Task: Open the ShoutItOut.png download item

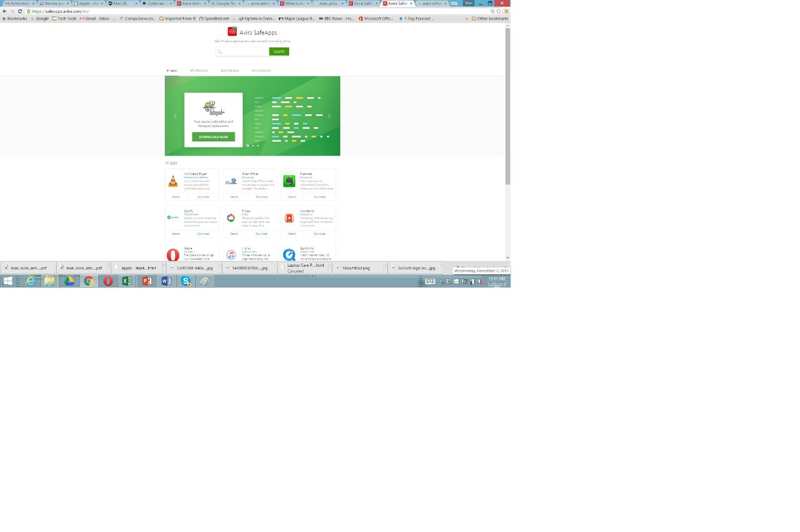Action: pos(360,268)
